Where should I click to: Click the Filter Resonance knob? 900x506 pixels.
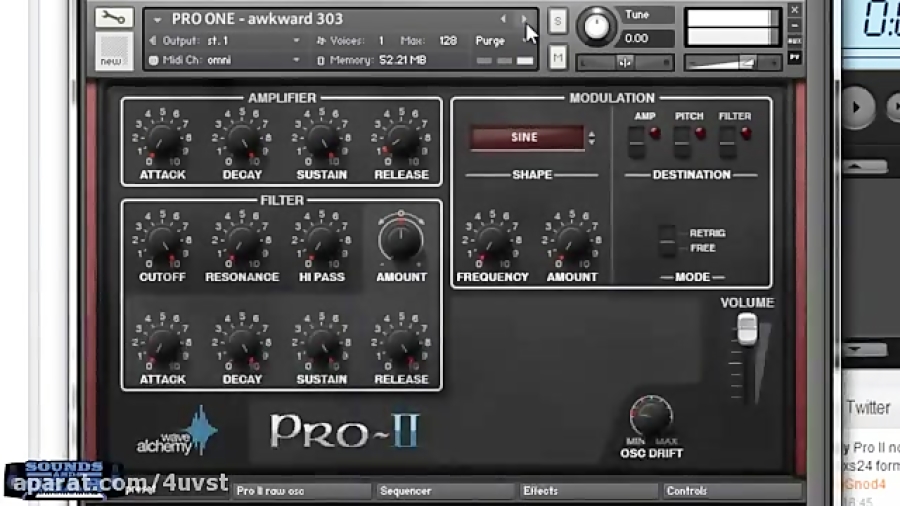coord(242,240)
